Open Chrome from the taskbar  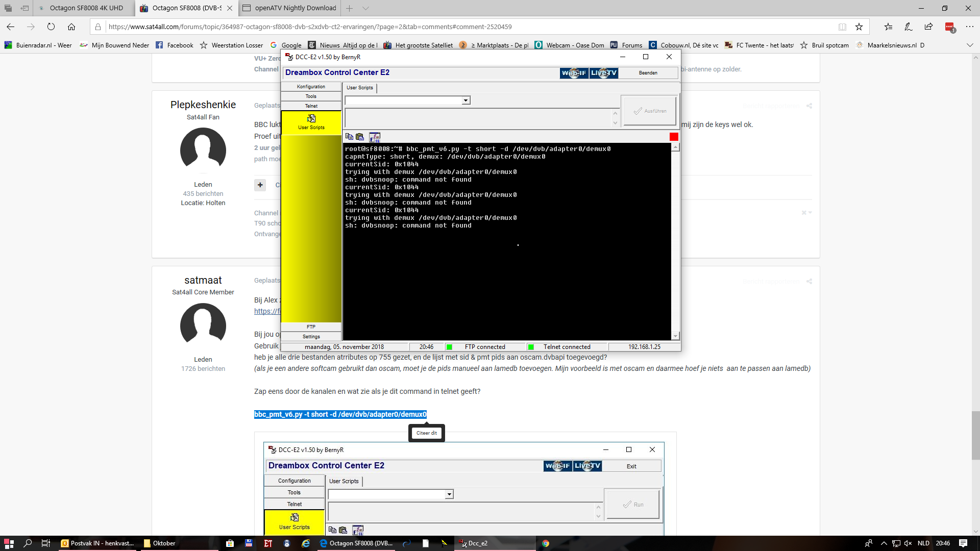(546, 543)
